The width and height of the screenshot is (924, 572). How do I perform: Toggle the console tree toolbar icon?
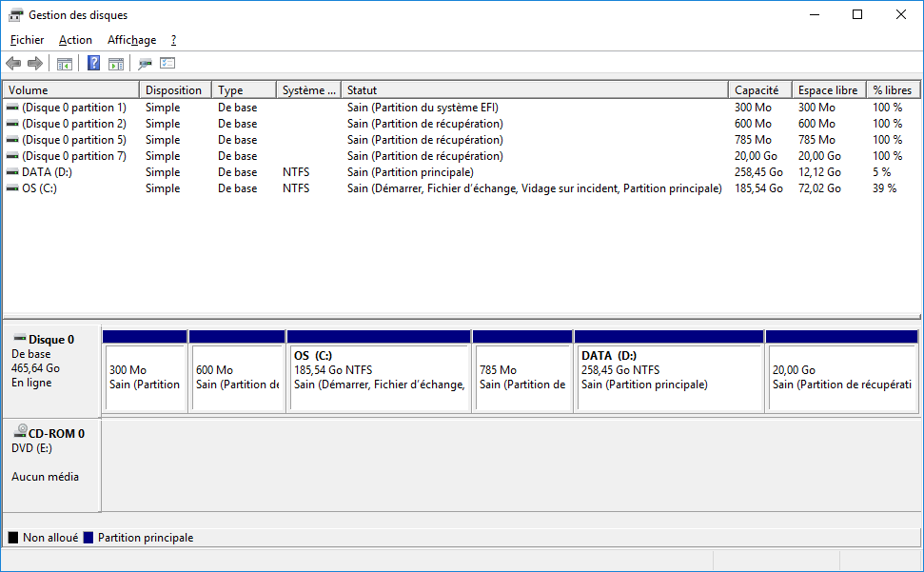(x=64, y=64)
